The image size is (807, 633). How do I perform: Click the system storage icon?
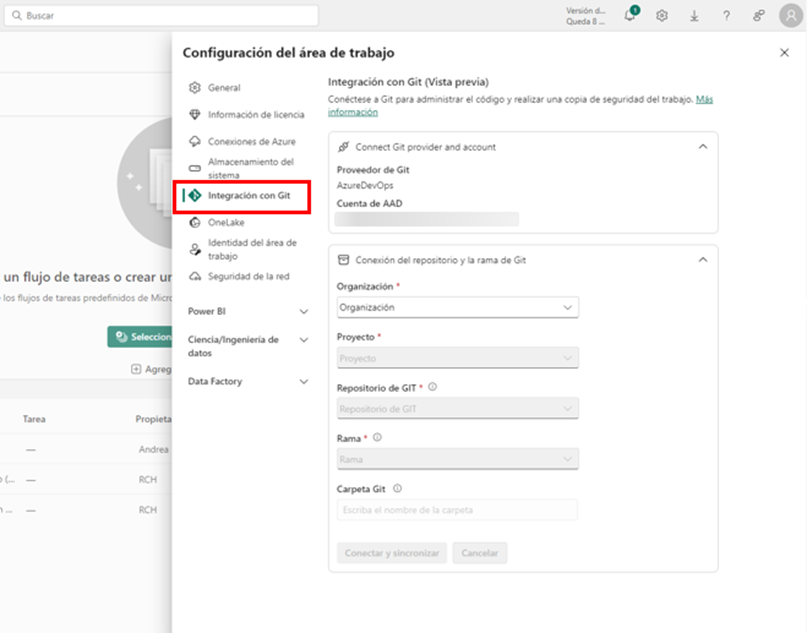point(195,168)
